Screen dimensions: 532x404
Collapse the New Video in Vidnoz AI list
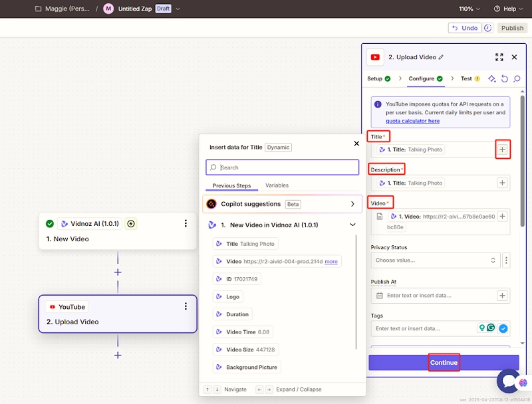(352, 225)
